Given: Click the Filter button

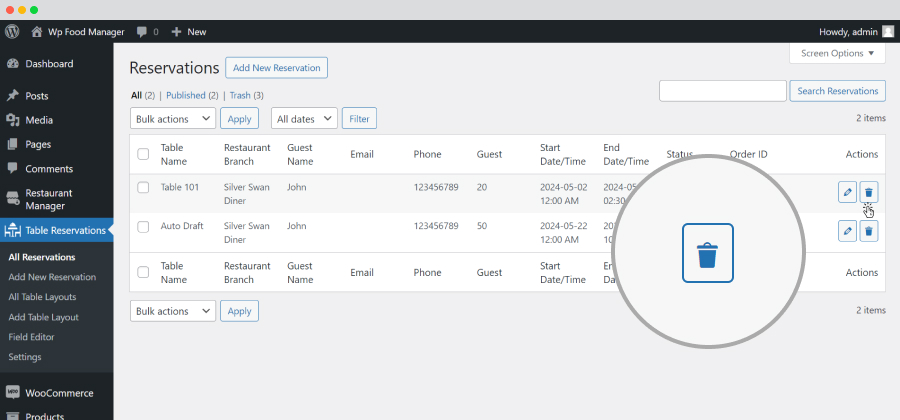Looking at the screenshot, I should [359, 118].
